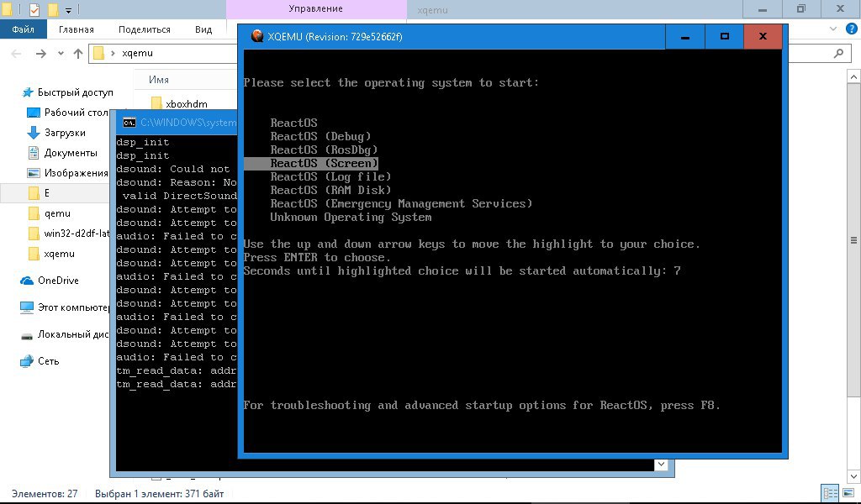Viewport: 861px width, 504px height.
Task: Select the qemu folder in sidebar
Action: point(50,213)
